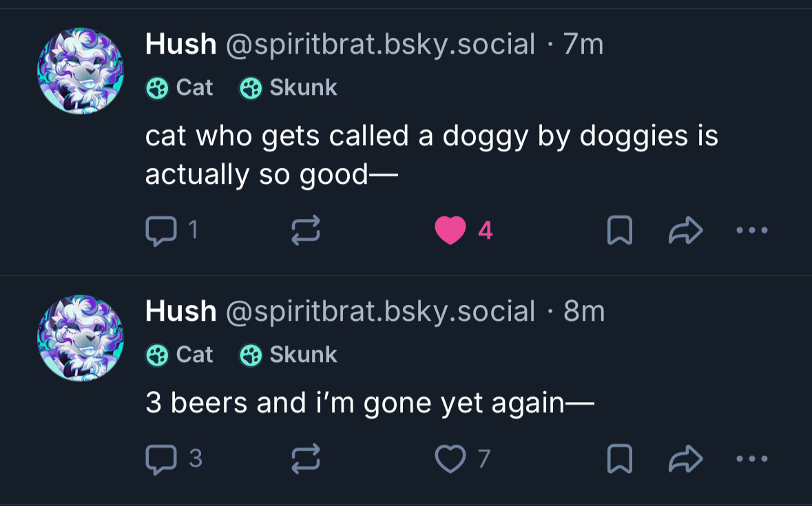The image size is (812, 506).
Task: Reply to the doggy cat post
Action: tap(160, 231)
